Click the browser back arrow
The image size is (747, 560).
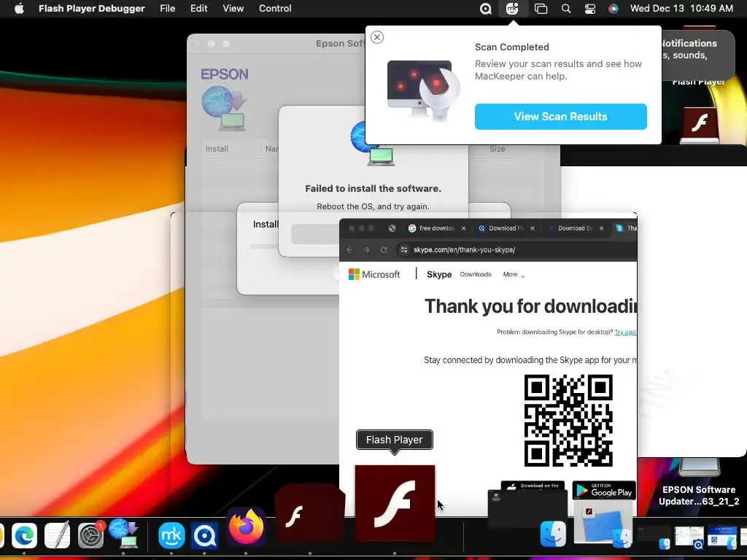coord(349,249)
